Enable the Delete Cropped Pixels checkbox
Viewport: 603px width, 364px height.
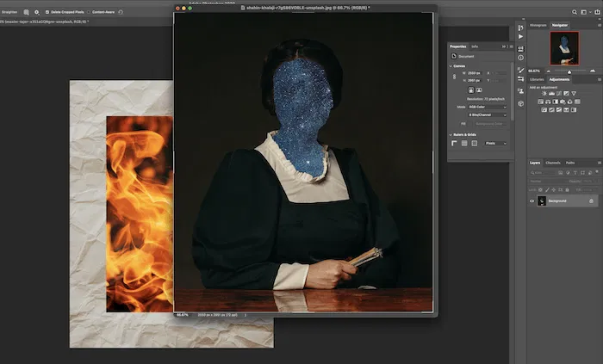pos(47,12)
